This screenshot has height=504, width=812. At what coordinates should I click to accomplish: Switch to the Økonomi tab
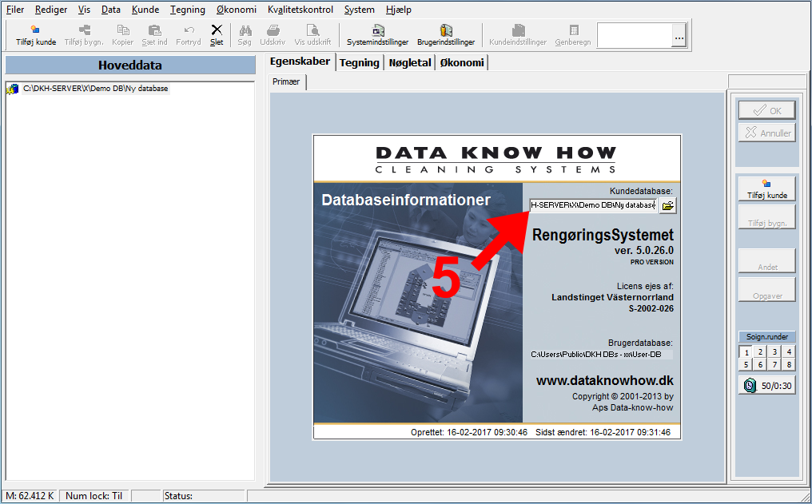pos(462,62)
